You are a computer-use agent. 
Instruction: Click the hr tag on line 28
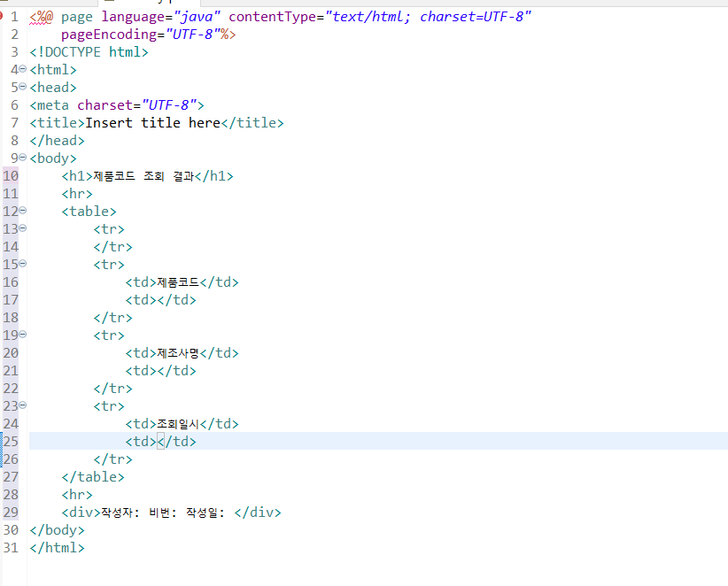point(77,495)
